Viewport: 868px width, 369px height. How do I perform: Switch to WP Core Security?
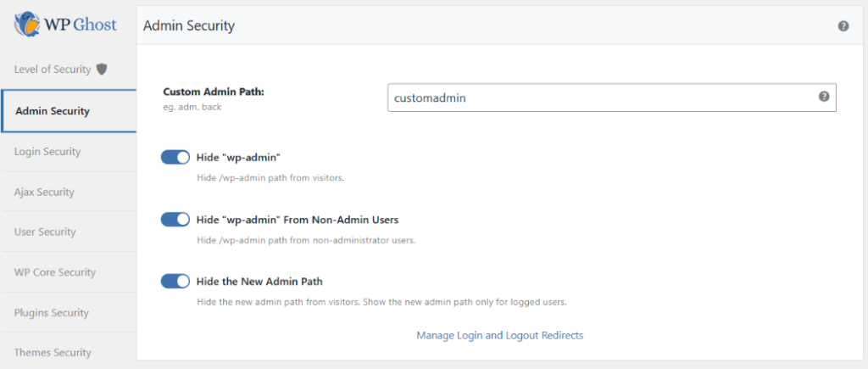coord(68,272)
